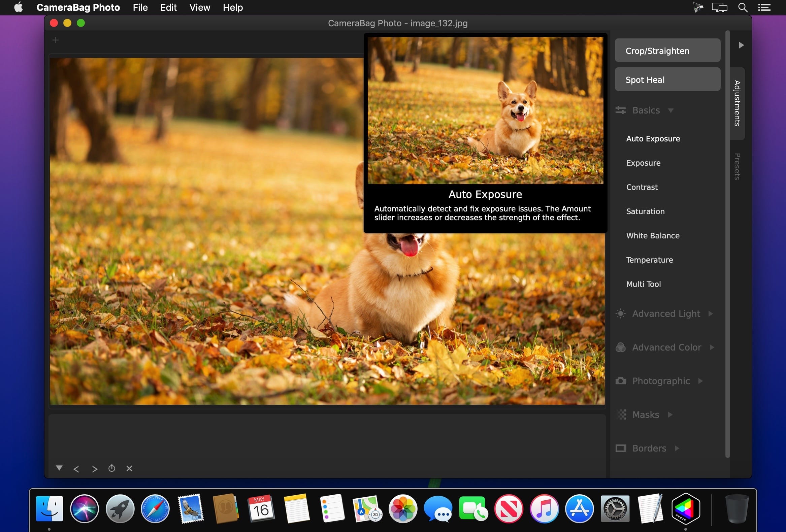The width and height of the screenshot is (786, 532).
Task: Click the right panel vertical scrollbar
Action: (x=727, y=243)
